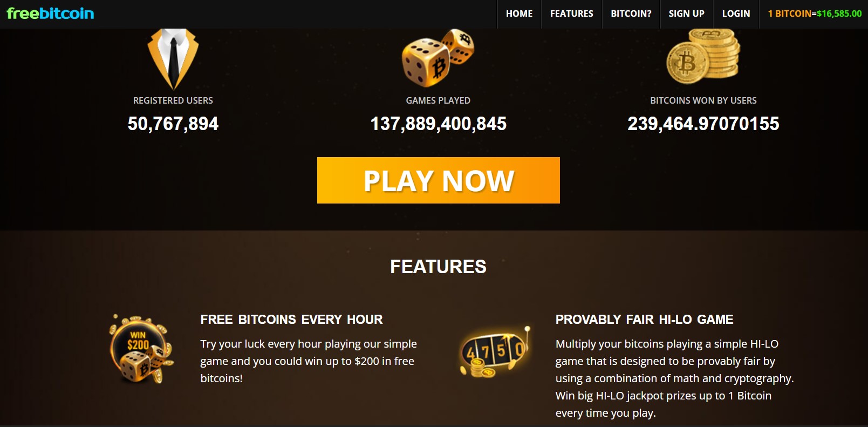
Task: Click the freebitcoin logo
Action: point(50,13)
